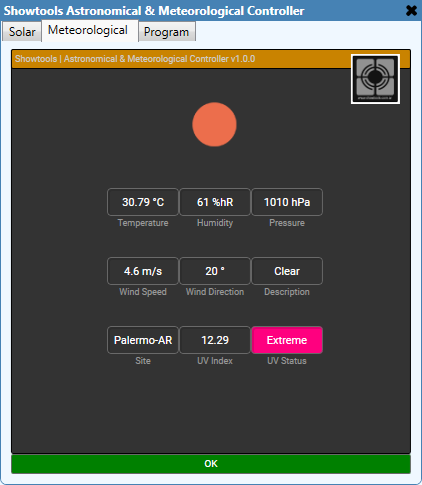Image resolution: width=422 pixels, height=485 pixels.
Task: Click the Temperature label
Action: [x=143, y=223]
